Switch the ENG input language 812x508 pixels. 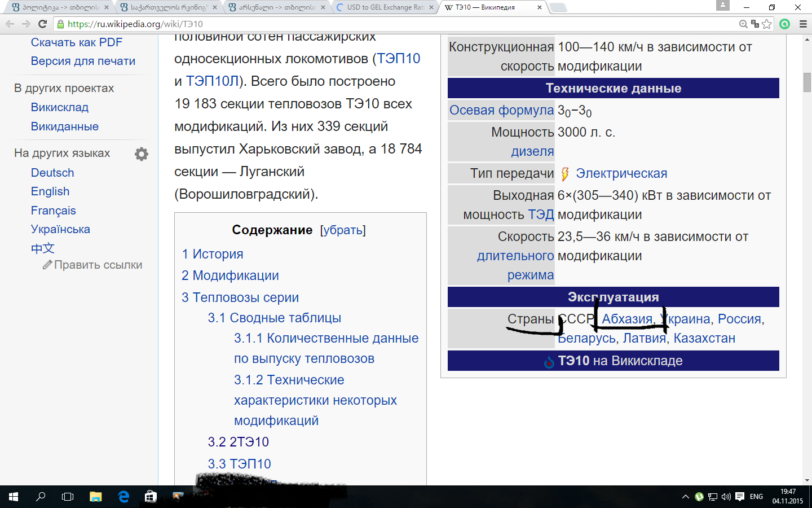(757, 497)
